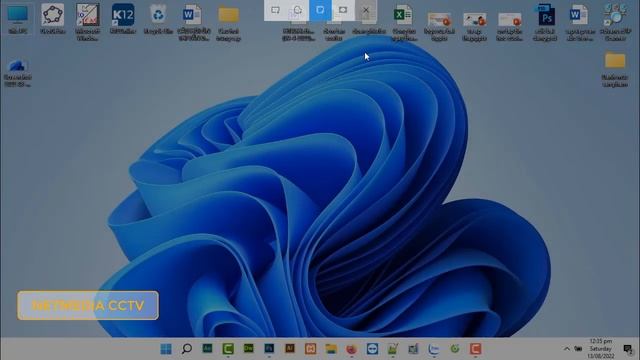Open the blue cloud icon under This PC
This screenshot has height=360, width=640.
(x=17, y=73)
